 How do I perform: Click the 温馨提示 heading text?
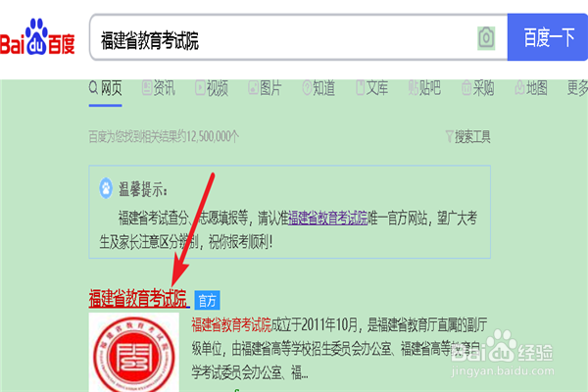click(142, 189)
